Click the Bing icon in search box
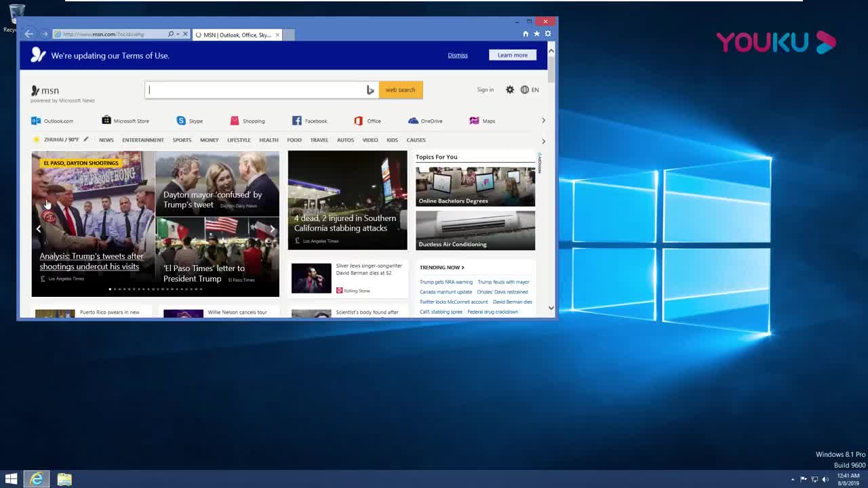The image size is (868, 488). [x=370, y=89]
